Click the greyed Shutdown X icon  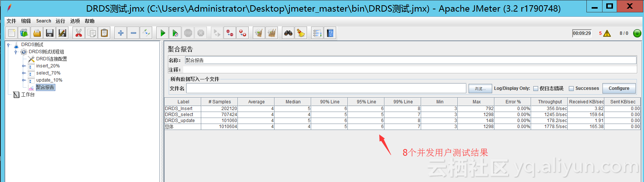201,33
